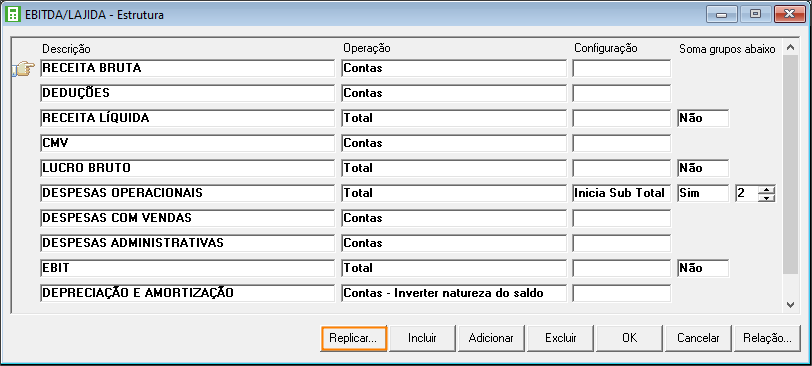Open Operação field of RECEITA LÍQUIDA row
Image resolution: width=812 pixels, height=366 pixels.
454,118
